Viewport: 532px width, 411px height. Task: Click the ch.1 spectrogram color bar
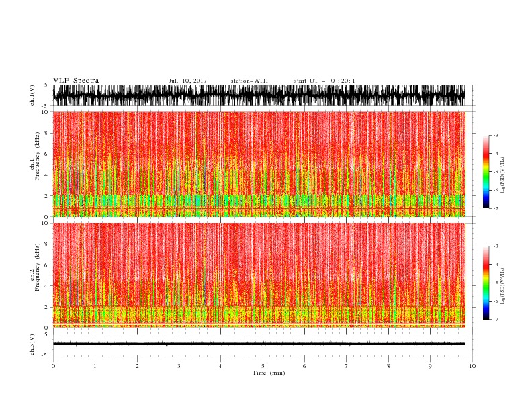click(x=486, y=172)
